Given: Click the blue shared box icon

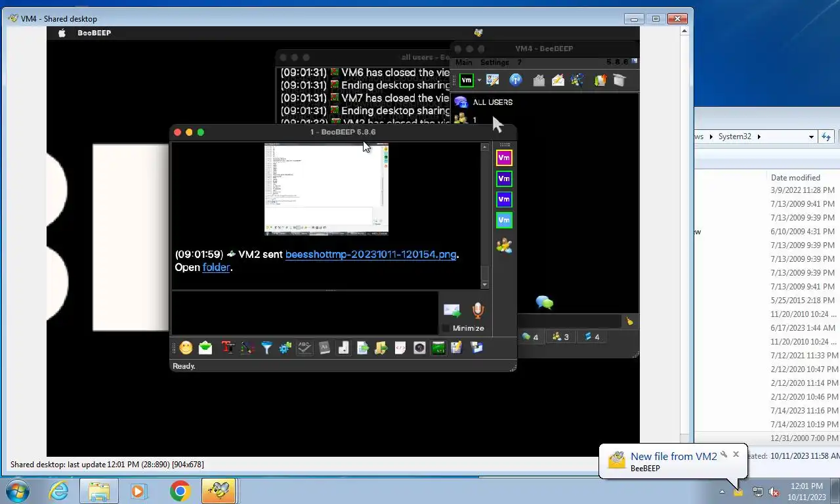Looking at the screenshot, I should point(477,348).
